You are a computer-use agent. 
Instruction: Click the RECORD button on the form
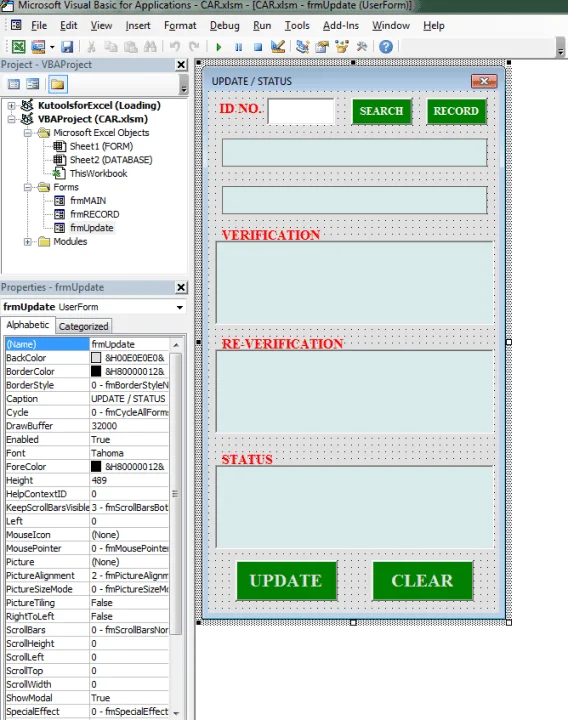point(456,111)
